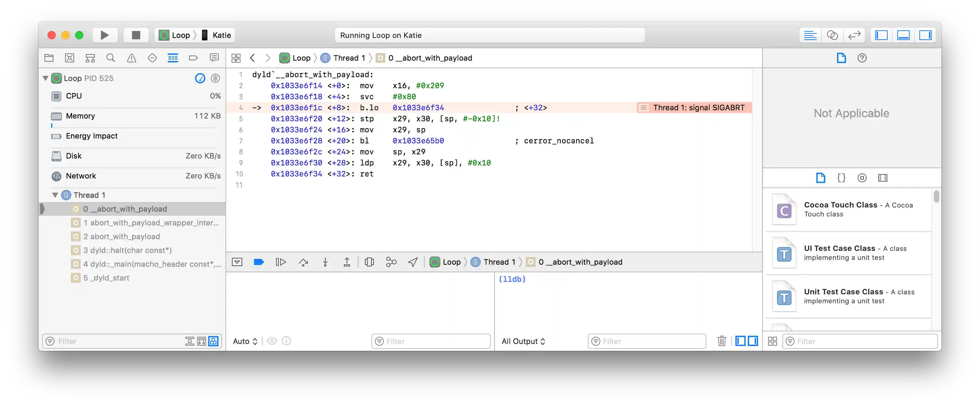Collapse the Thread 1 disclosure triangle
980x406 pixels.
[x=55, y=195]
